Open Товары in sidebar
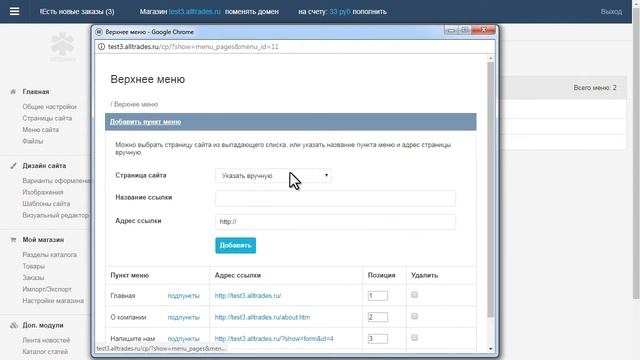The width and height of the screenshot is (640, 360). (33, 266)
